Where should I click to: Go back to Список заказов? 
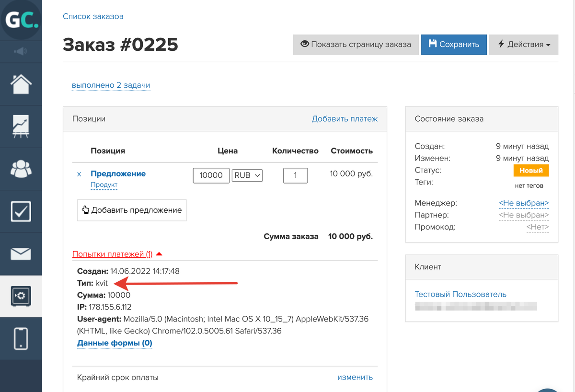93,16
